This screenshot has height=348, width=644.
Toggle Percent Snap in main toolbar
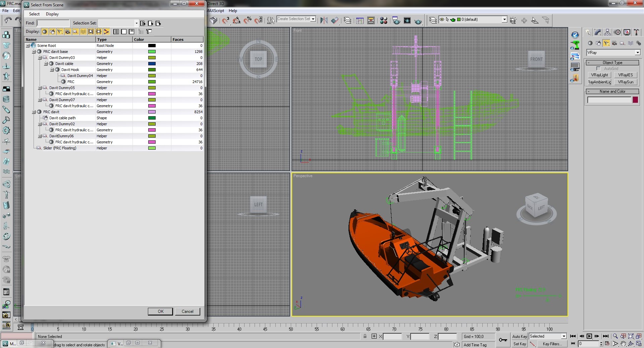(248, 20)
